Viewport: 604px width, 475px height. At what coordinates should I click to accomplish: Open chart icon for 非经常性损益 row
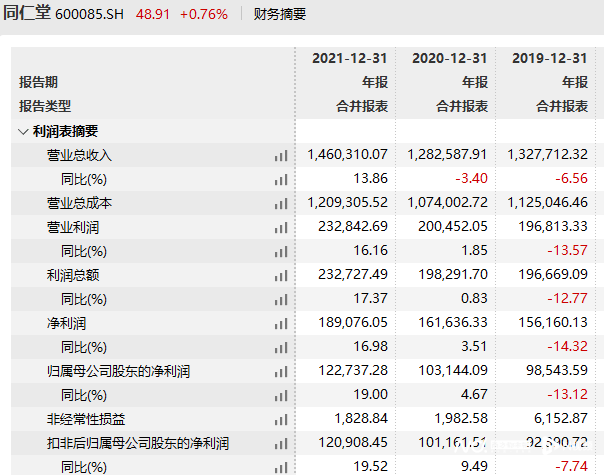281,420
